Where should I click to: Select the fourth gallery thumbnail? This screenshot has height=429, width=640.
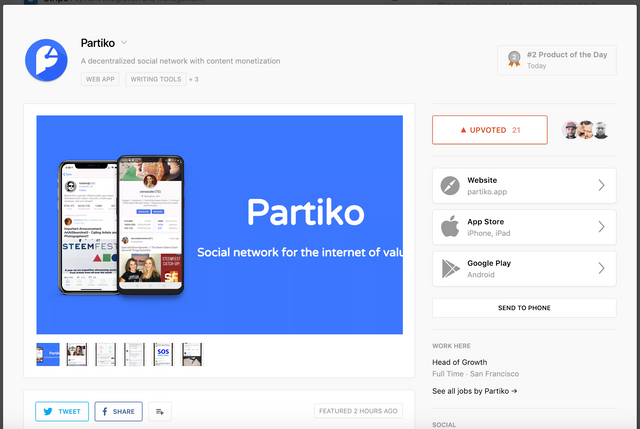click(134, 354)
